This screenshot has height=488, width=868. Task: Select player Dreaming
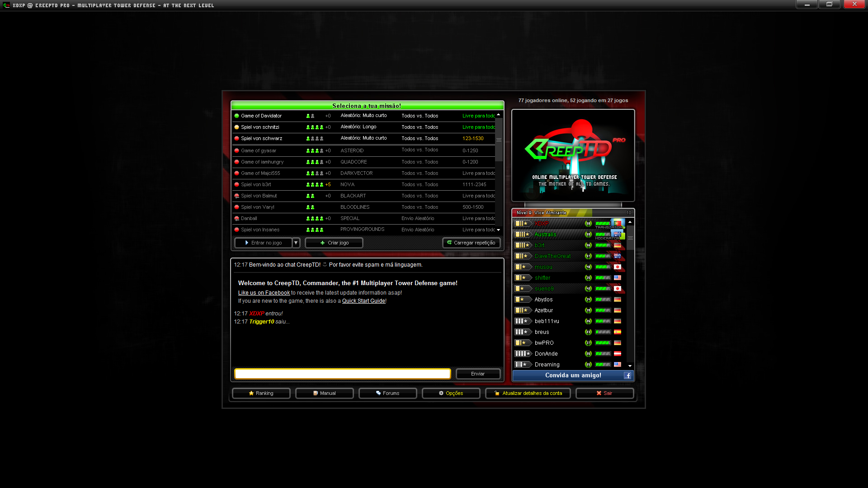click(x=570, y=365)
